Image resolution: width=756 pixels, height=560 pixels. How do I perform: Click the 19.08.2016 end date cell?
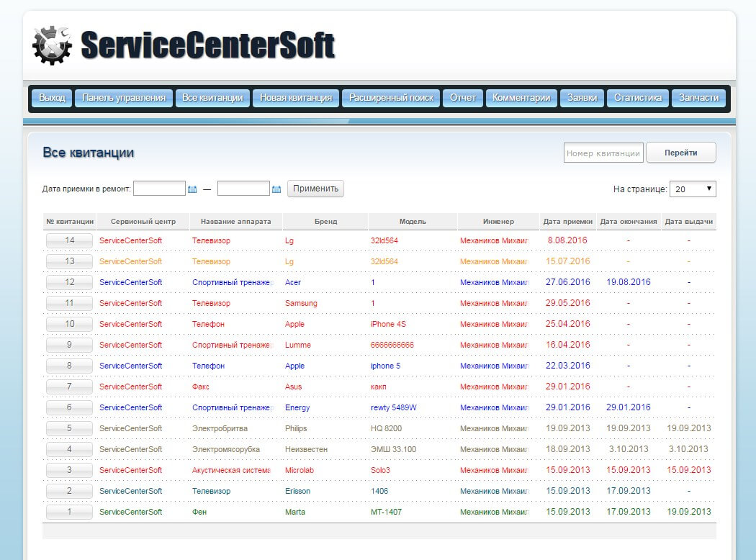tap(629, 282)
